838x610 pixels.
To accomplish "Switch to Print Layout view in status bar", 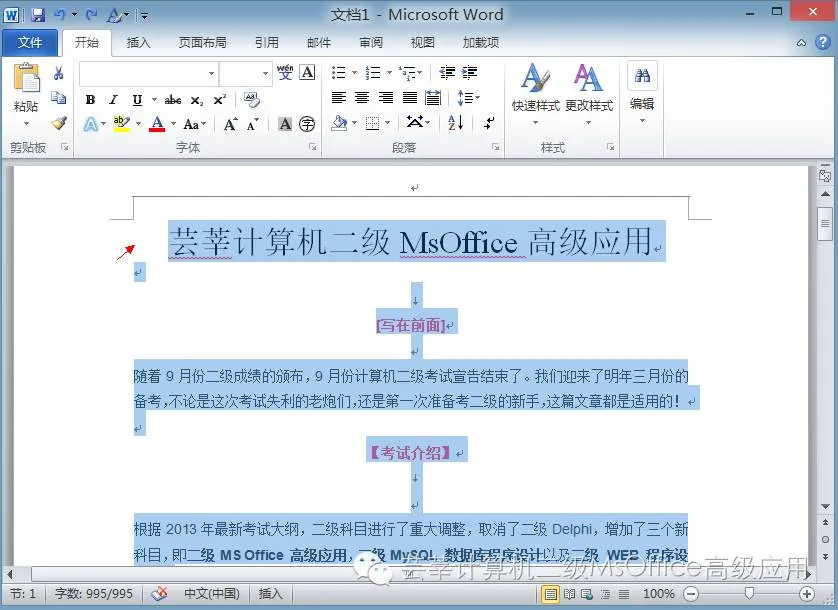I will coord(550,593).
